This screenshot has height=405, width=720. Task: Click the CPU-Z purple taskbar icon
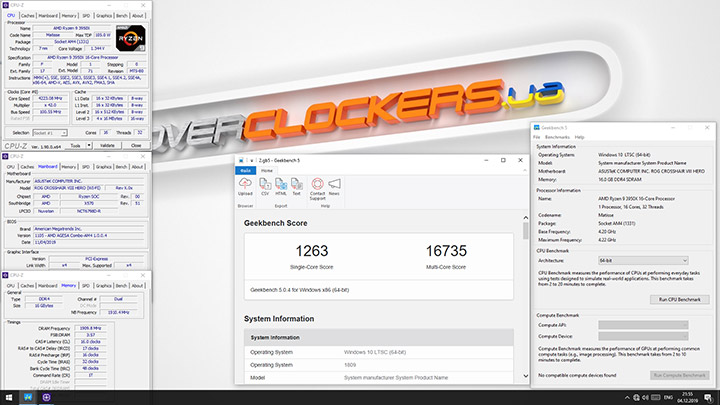pyautogui.click(x=46, y=397)
